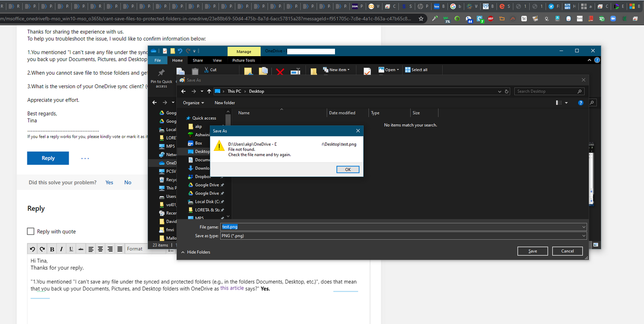644x324 pixels.
Task: Click 'This PC' in Save As address bar
Action: pyautogui.click(x=234, y=91)
